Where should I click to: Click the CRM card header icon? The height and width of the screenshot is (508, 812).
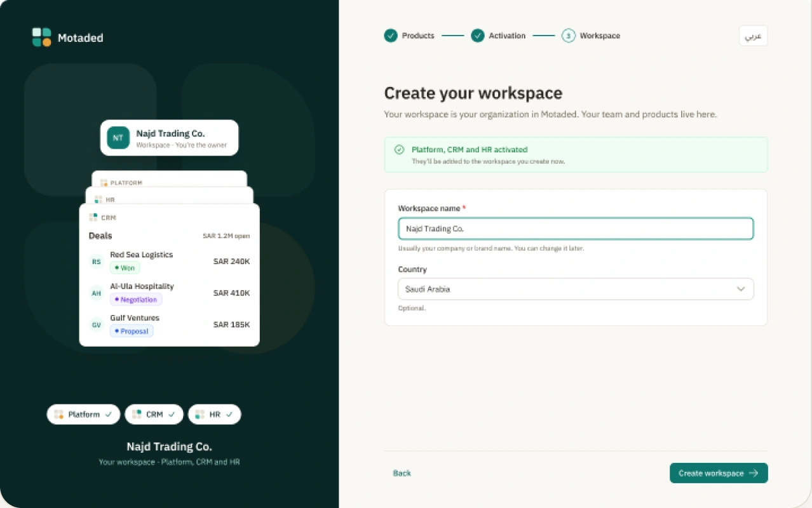coord(93,217)
